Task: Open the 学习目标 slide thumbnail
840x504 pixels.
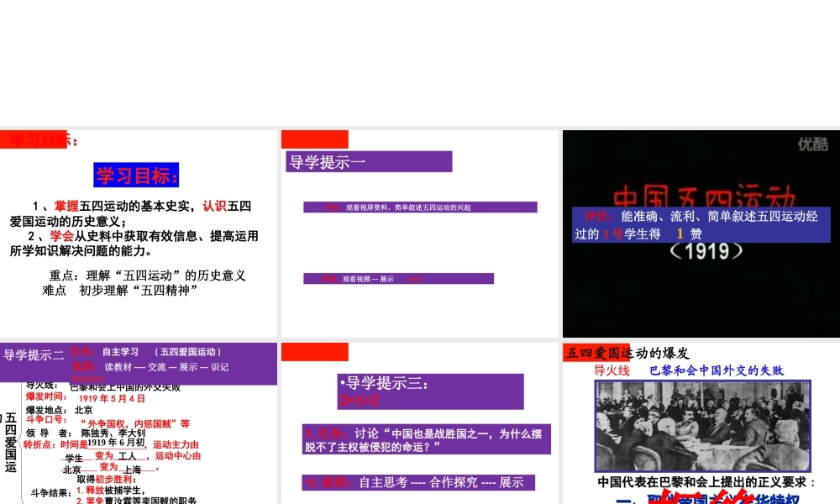Action: click(x=139, y=234)
